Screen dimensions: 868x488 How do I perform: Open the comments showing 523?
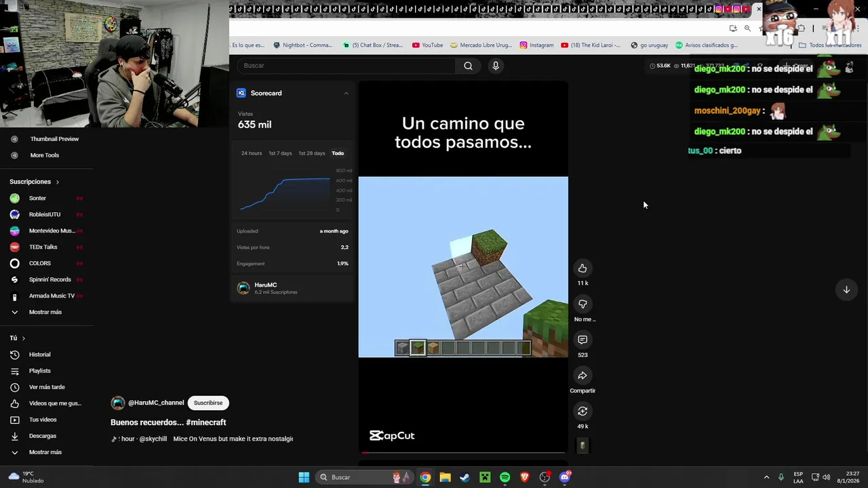(x=583, y=340)
